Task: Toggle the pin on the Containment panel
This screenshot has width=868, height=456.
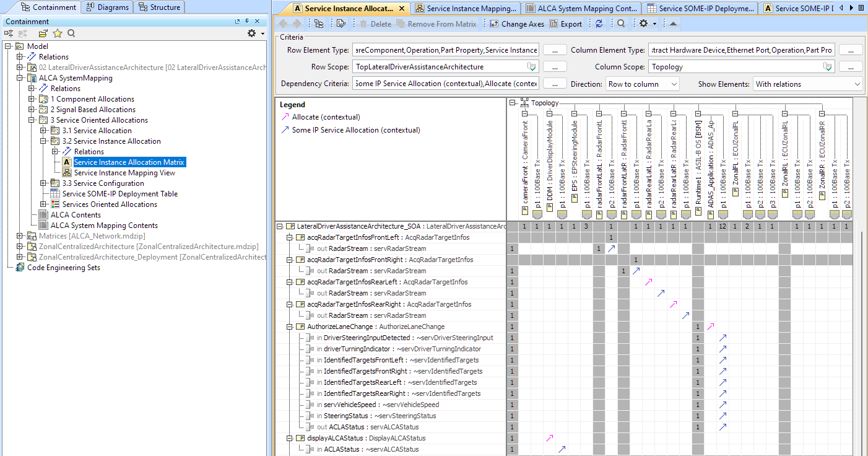Action: click(x=247, y=22)
